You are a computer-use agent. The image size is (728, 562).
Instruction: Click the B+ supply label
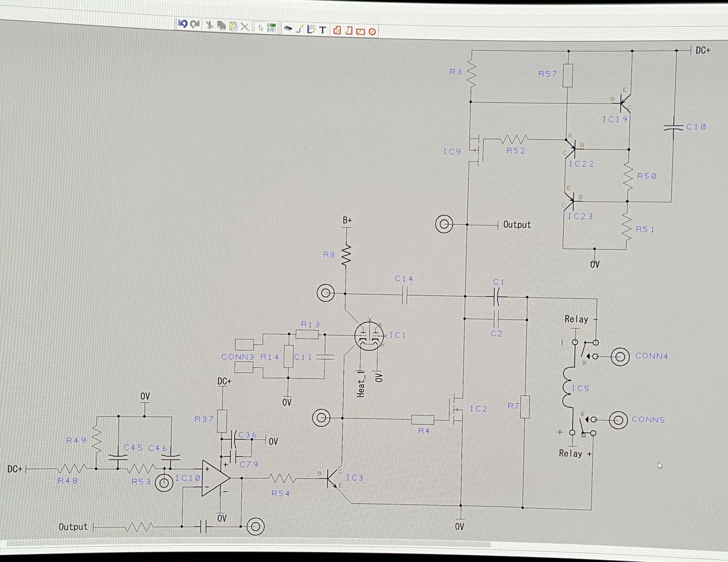coord(347,220)
